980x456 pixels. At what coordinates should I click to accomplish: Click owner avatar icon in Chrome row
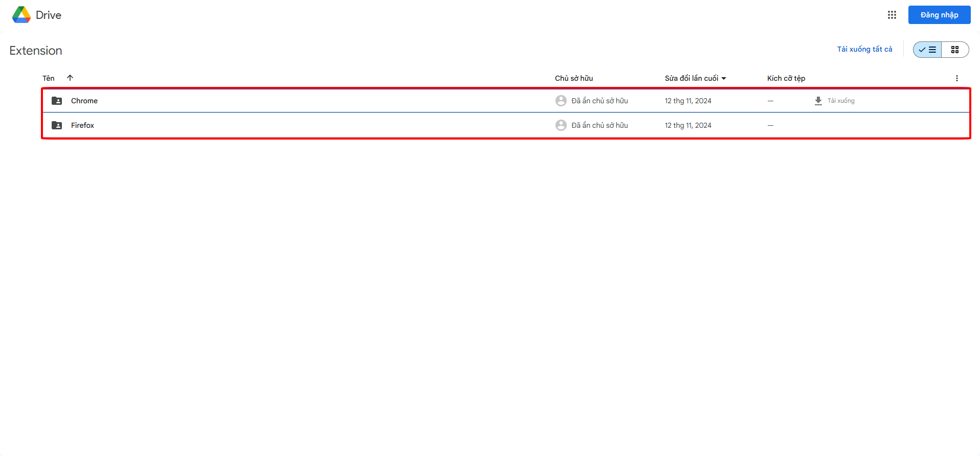561,101
